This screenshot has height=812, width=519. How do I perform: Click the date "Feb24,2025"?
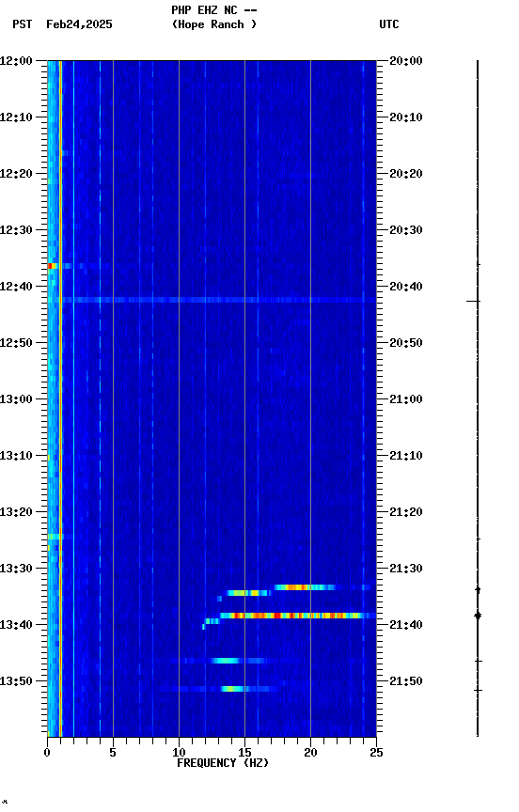click(79, 24)
